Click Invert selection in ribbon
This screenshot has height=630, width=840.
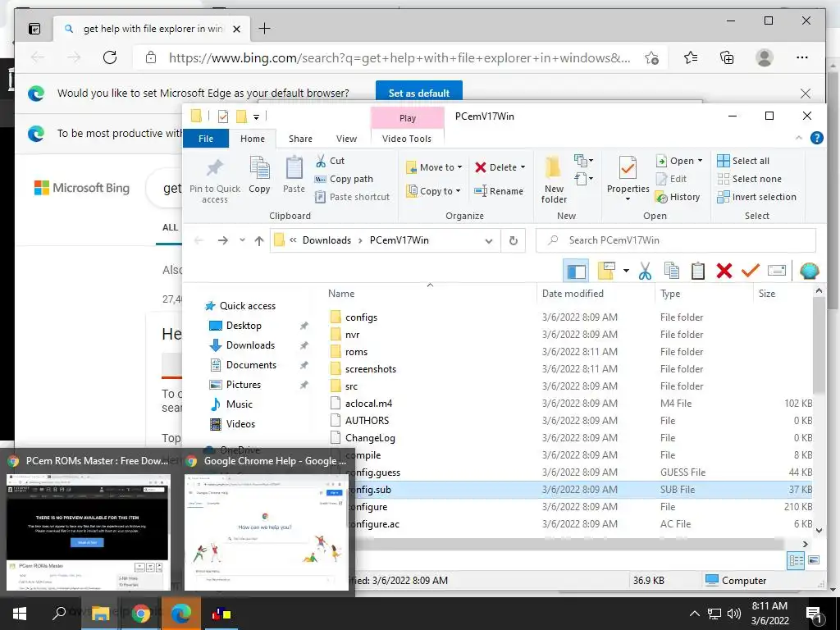(757, 197)
